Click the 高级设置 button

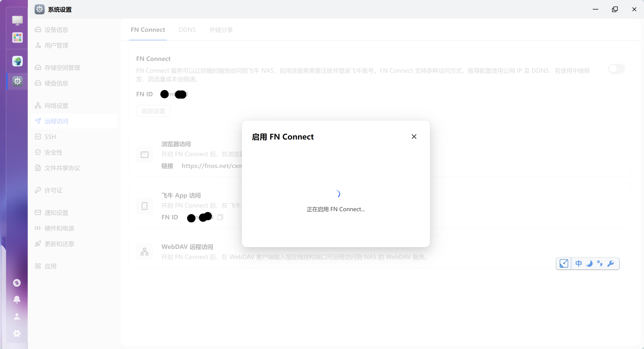[x=153, y=111]
